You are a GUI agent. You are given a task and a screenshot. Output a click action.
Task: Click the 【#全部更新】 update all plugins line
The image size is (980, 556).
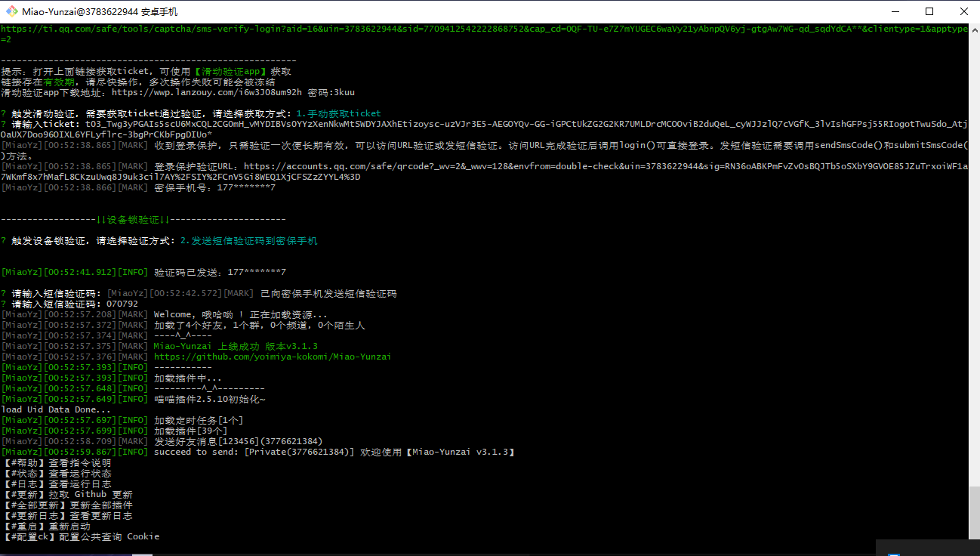tap(68, 505)
